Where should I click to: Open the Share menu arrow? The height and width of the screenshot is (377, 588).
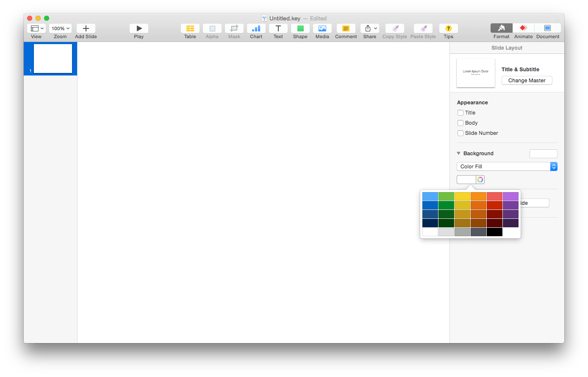tap(375, 28)
